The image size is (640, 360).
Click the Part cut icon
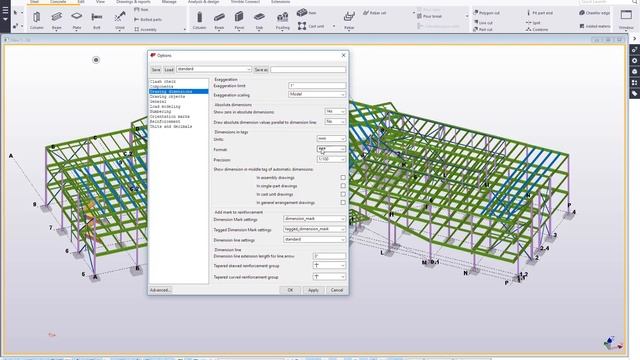tap(476, 29)
